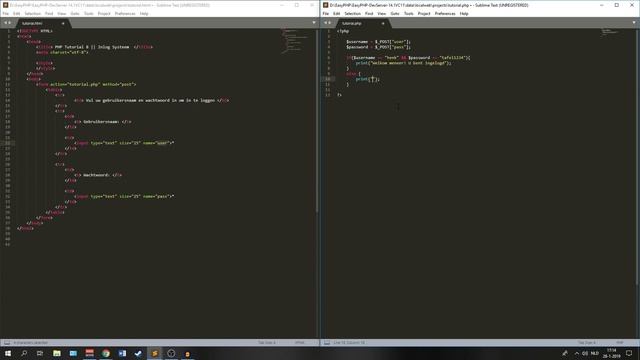Open Goto menu in tutorial.html window
The height and width of the screenshot is (360, 640).
coord(75,13)
